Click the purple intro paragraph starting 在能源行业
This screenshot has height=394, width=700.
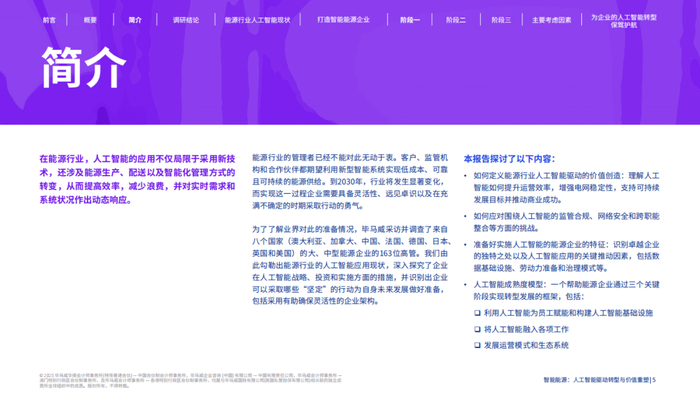pos(137,179)
